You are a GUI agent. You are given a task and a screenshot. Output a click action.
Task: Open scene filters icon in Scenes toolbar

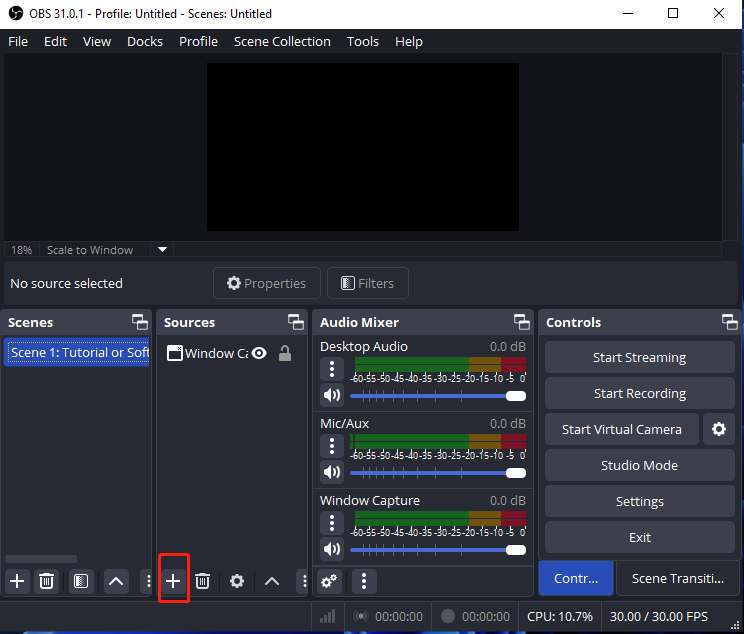pyautogui.click(x=81, y=581)
